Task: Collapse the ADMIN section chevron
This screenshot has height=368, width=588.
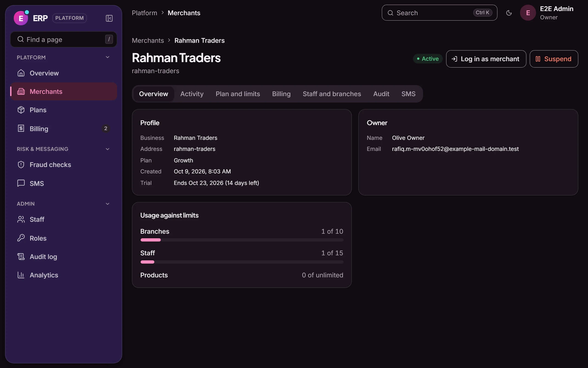Action: pyautogui.click(x=108, y=204)
